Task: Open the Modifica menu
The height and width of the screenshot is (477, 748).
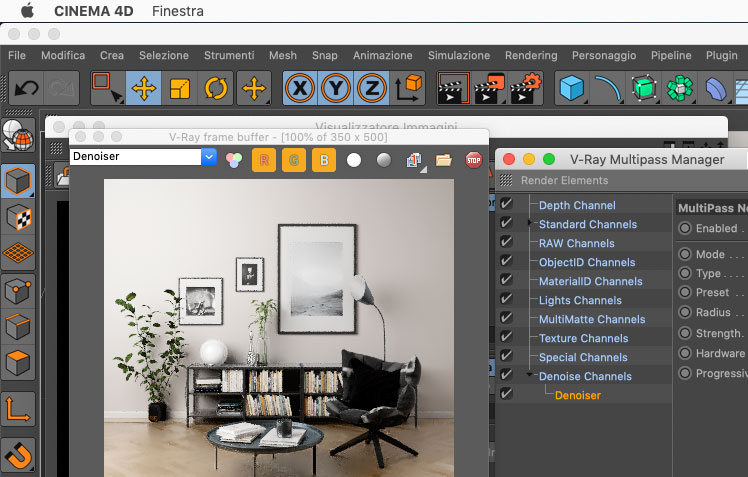Action: pos(63,55)
